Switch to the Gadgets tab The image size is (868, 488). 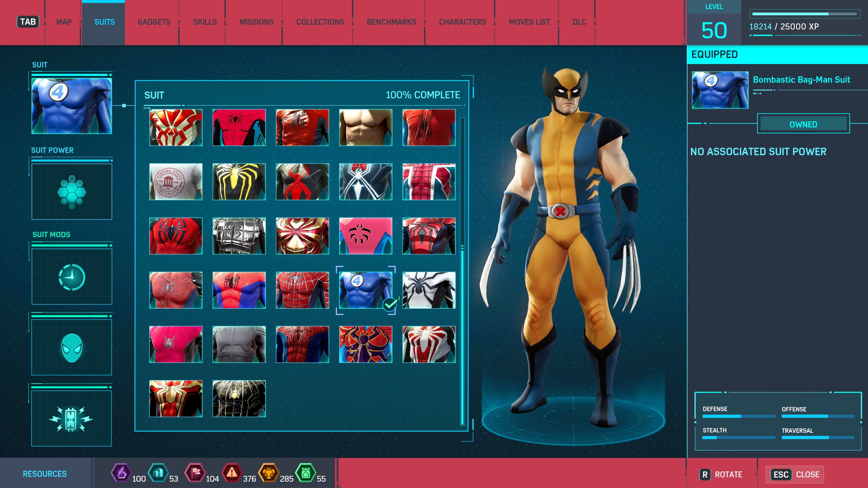click(154, 22)
